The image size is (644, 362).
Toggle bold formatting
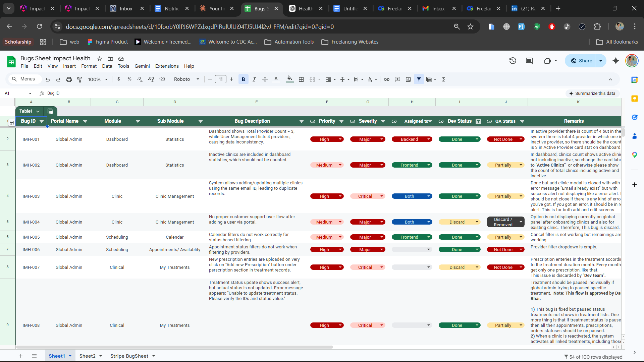(x=244, y=79)
